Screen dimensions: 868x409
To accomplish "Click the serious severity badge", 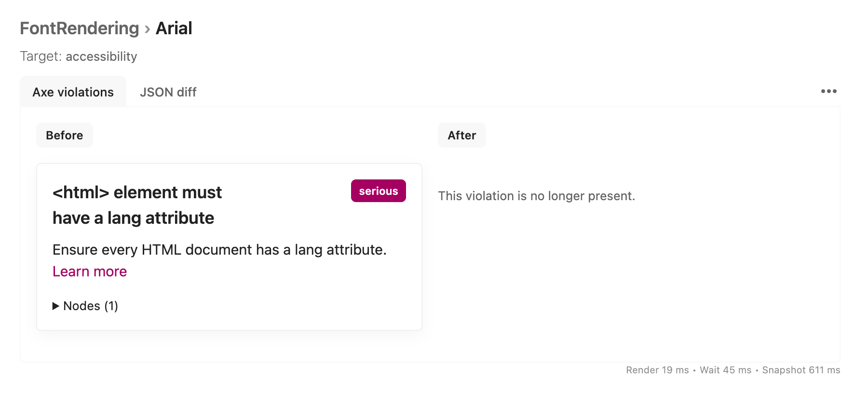I will click(378, 191).
